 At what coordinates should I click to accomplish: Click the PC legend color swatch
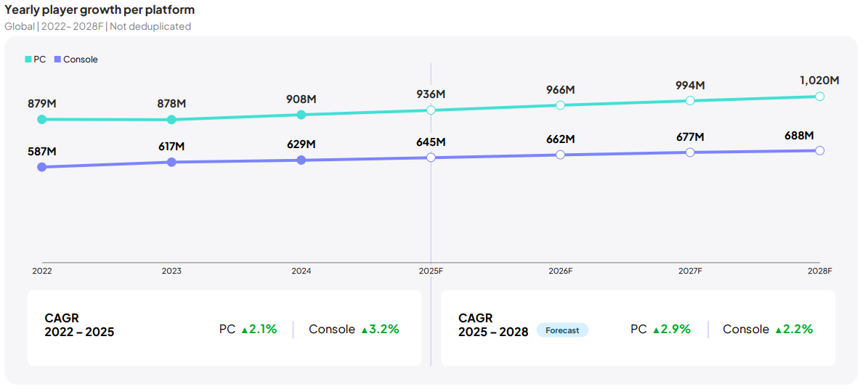coord(28,60)
